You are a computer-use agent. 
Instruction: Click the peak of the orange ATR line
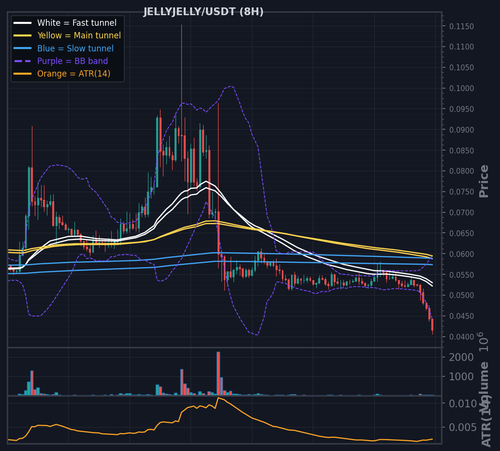[x=219, y=398]
